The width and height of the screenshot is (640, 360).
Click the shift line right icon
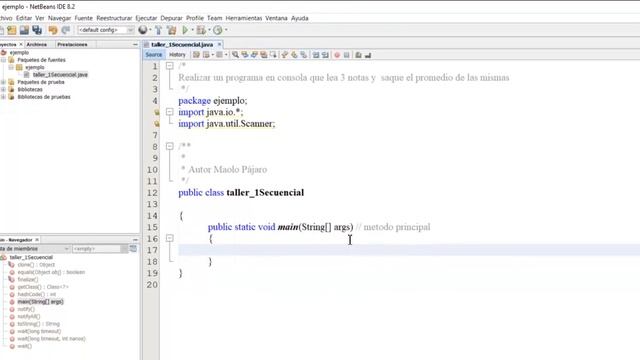pos(325,55)
